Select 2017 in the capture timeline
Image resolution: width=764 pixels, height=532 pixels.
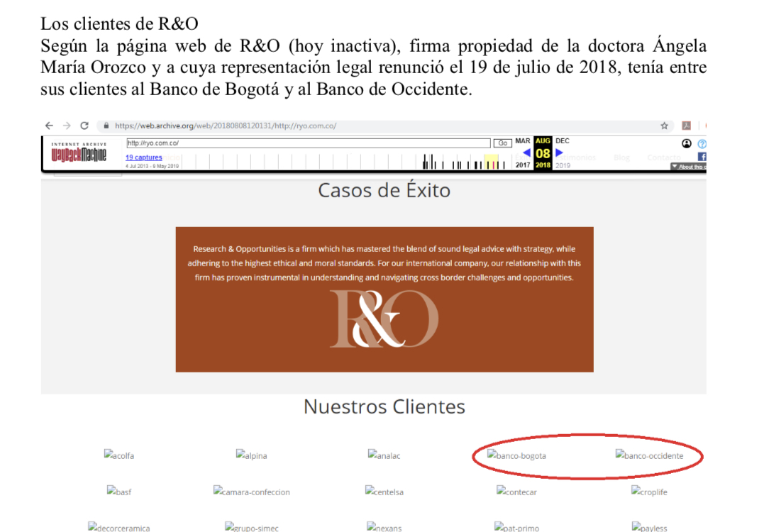523,165
